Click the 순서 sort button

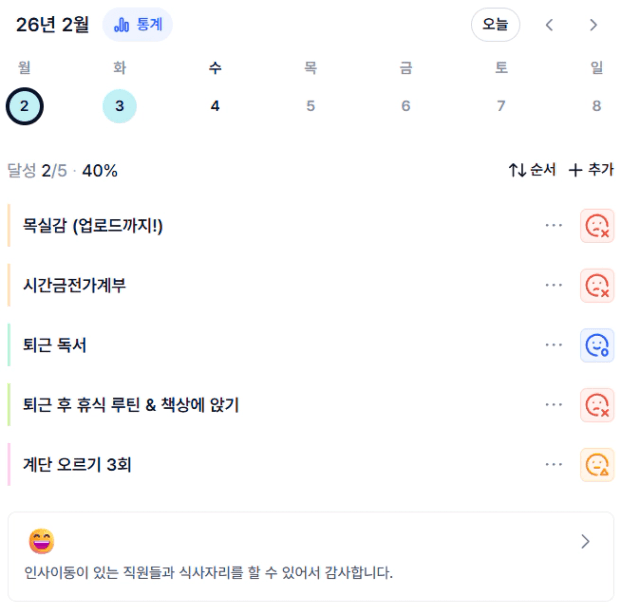532,170
